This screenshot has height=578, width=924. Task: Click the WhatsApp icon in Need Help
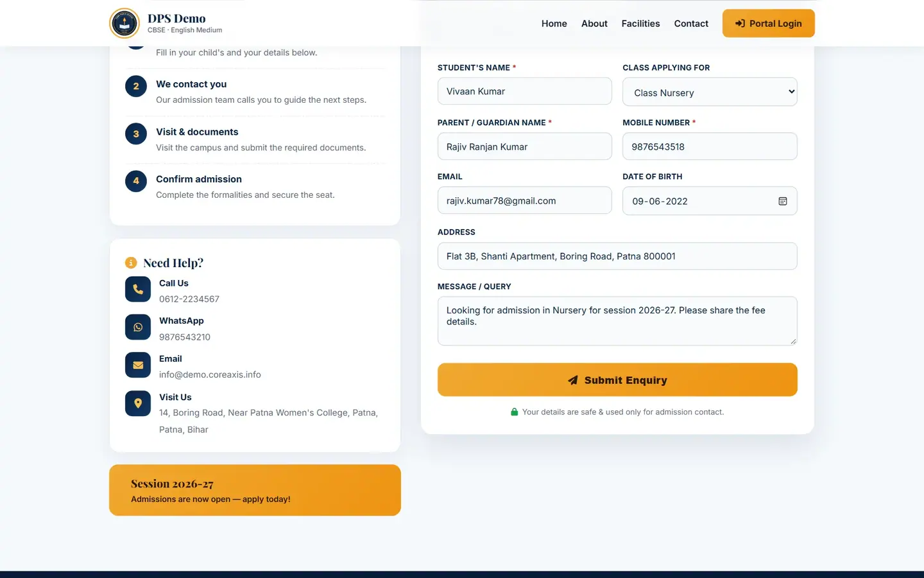tap(138, 328)
